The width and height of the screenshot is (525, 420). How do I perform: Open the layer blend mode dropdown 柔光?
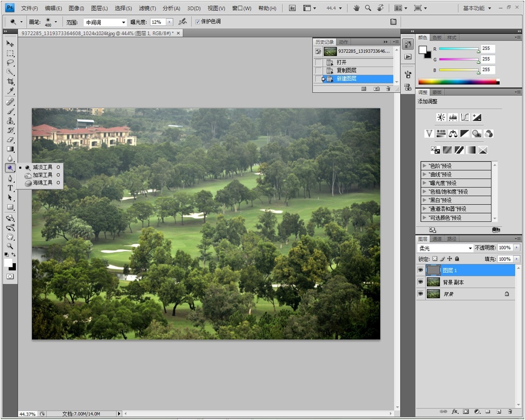pos(445,248)
